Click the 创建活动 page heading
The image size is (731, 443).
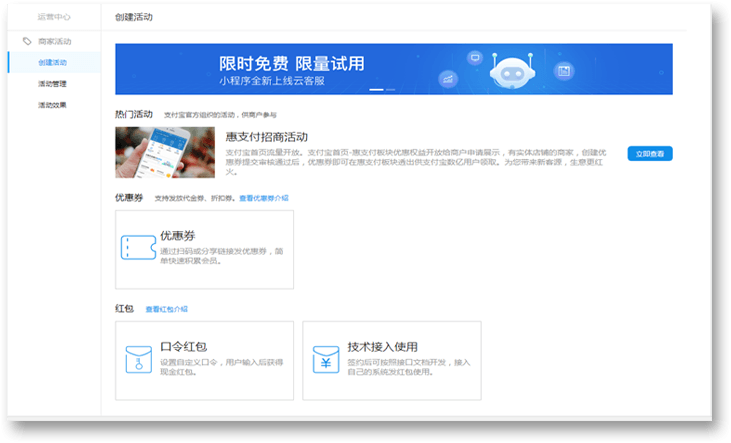click(134, 17)
